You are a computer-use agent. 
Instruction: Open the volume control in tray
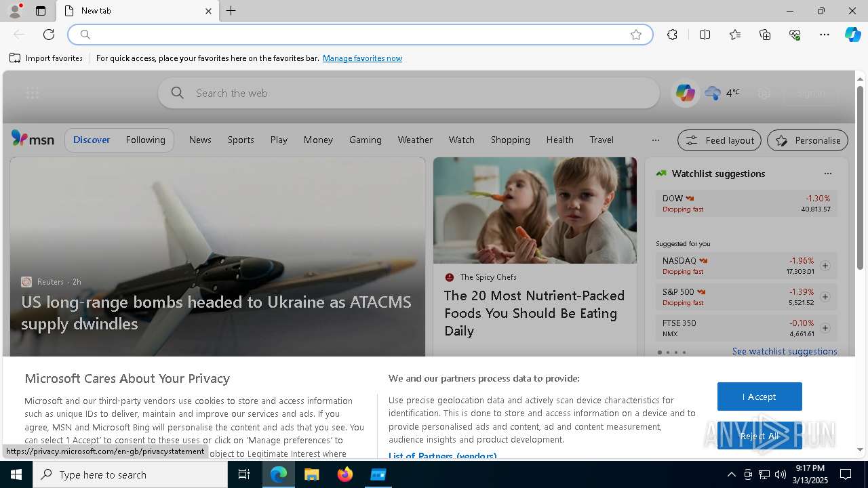781,474
